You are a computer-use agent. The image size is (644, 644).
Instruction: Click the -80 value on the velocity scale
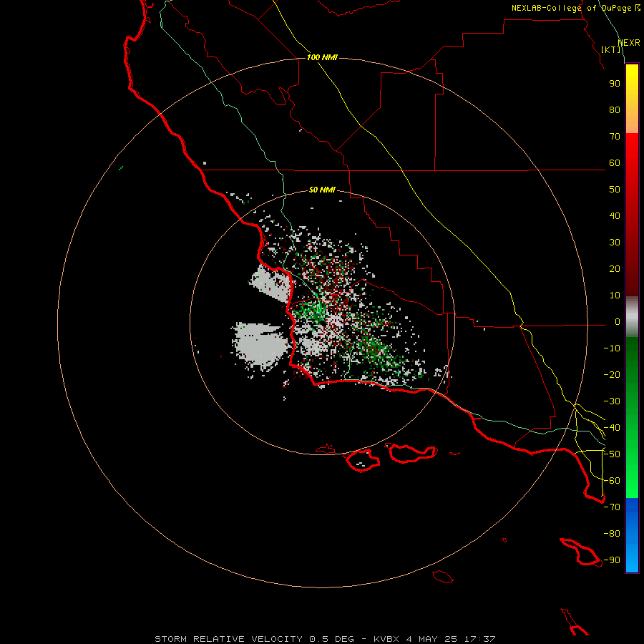tap(612, 534)
